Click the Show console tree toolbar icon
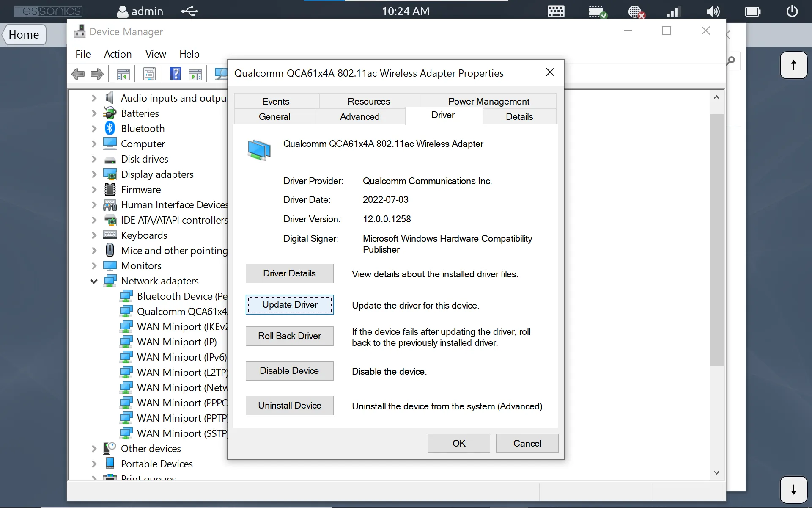Viewport: 812px width, 508px height. (x=123, y=74)
